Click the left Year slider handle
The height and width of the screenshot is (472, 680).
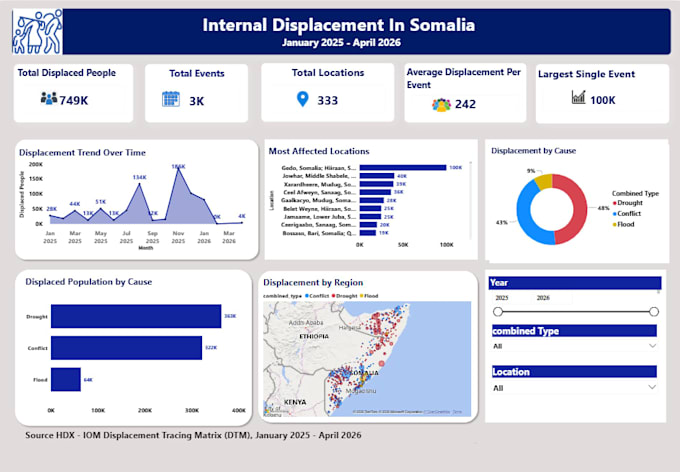(498, 311)
